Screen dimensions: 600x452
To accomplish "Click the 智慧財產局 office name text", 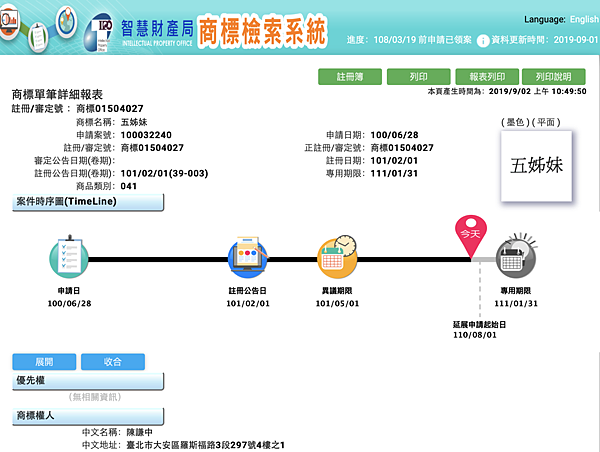I will [157, 29].
